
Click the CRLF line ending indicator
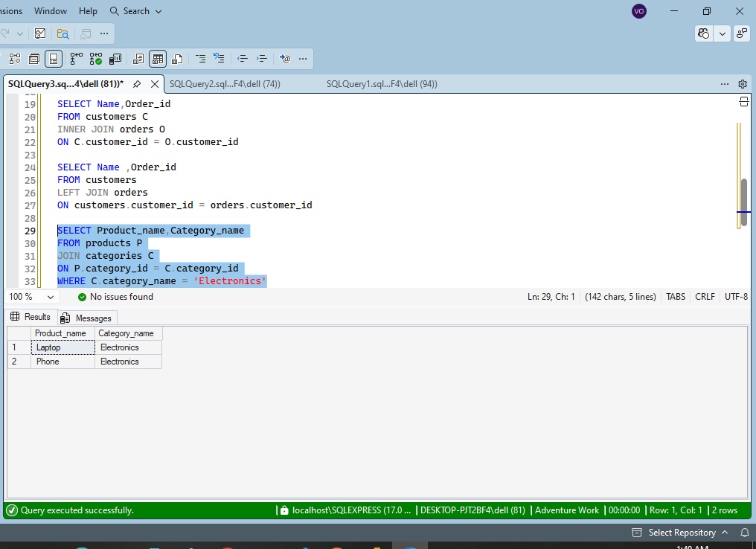coord(705,297)
